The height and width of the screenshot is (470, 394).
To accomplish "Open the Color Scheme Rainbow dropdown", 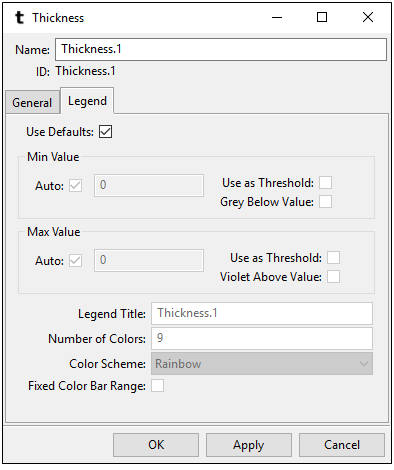I will tap(262, 364).
